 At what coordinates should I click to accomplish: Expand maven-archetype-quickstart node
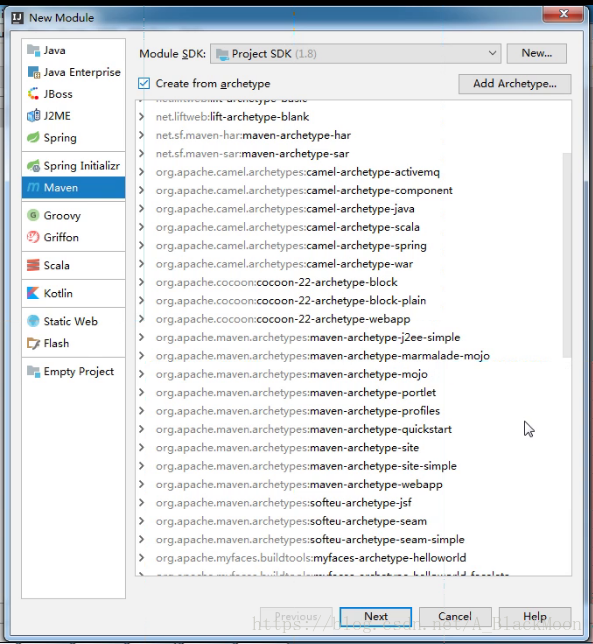(x=141, y=429)
